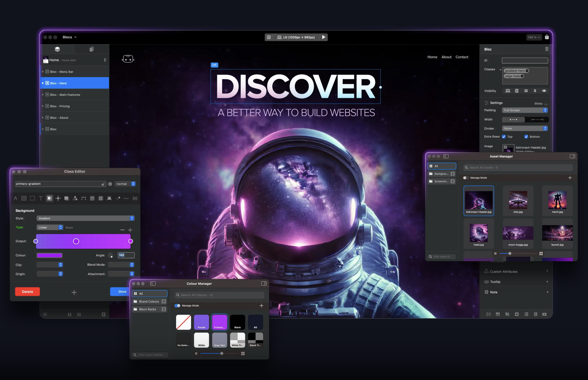The image size is (588, 380).
Task: Click the red Delete button in the Class Editor
Action: 27,291
